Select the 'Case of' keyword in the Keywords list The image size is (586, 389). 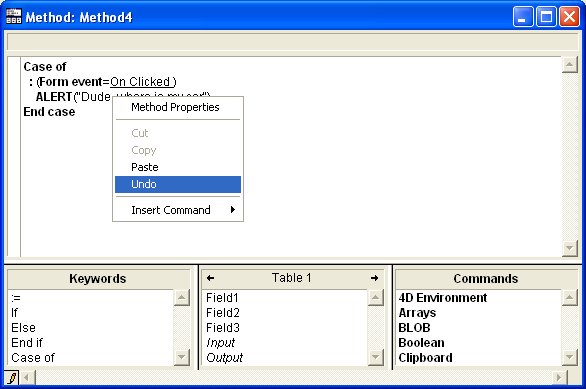33,358
